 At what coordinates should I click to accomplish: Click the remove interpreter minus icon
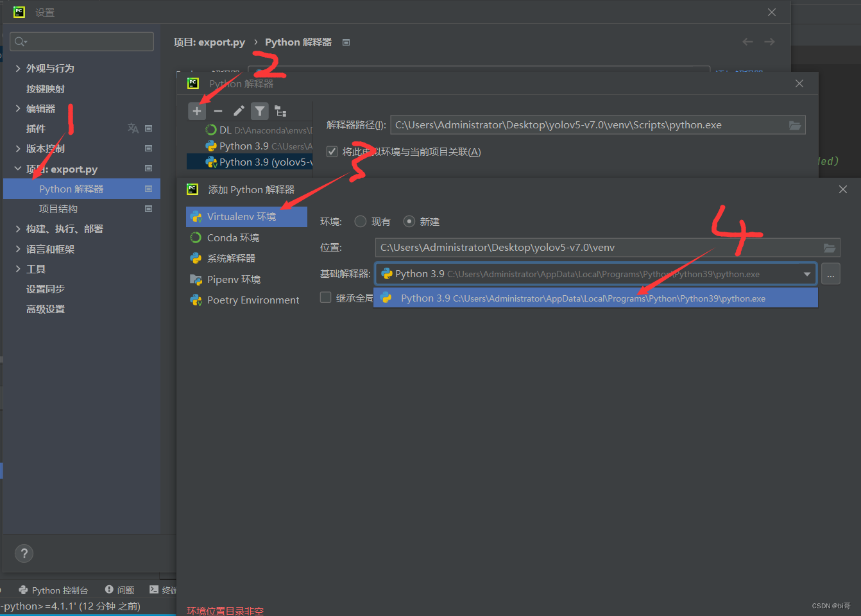218,111
